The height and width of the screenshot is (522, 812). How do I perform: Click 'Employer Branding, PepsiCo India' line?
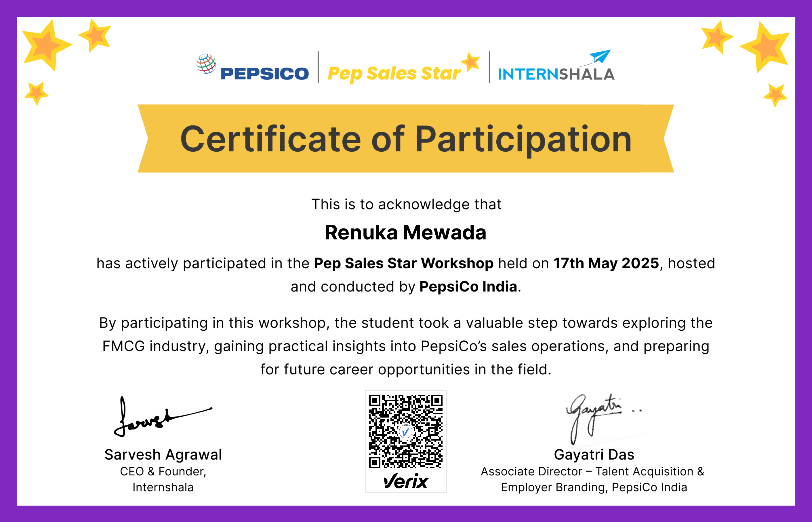click(594, 487)
